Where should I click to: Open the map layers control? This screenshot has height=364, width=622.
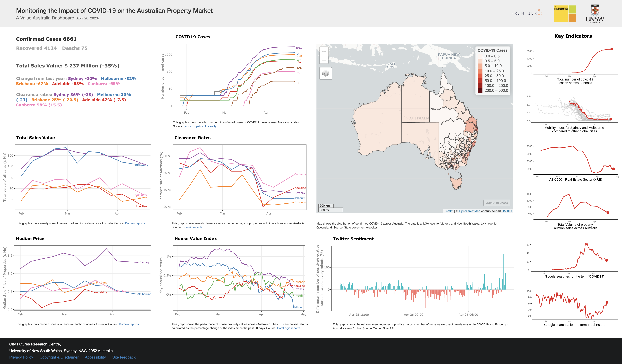point(326,73)
